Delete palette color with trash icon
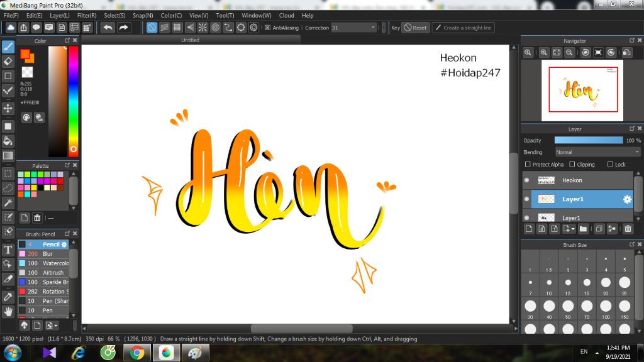The width and height of the screenshot is (644, 362). (37, 218)
